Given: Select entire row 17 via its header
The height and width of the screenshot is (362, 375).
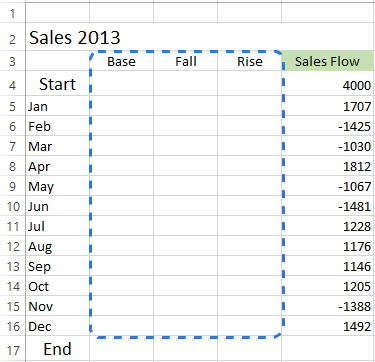Looking at the screenshot, I should [12, 349].
